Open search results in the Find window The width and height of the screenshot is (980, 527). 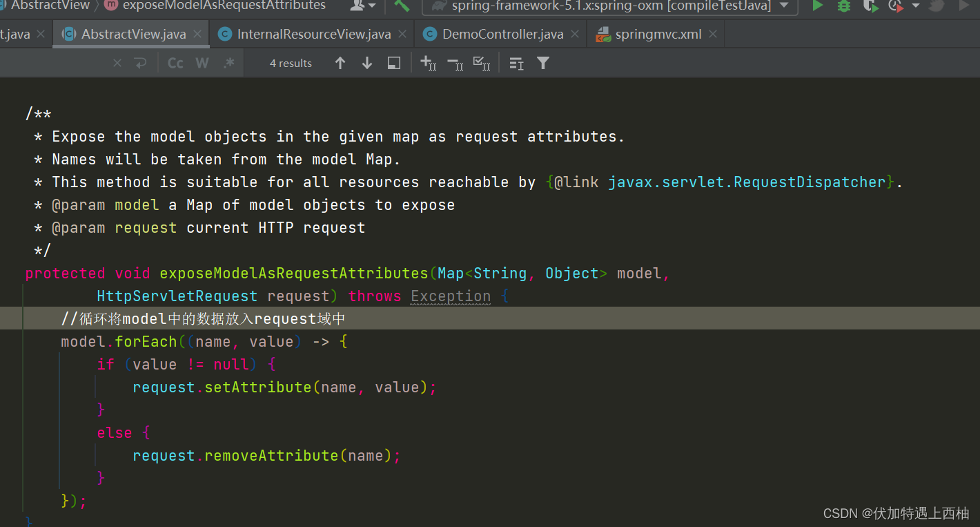point(394,63)
